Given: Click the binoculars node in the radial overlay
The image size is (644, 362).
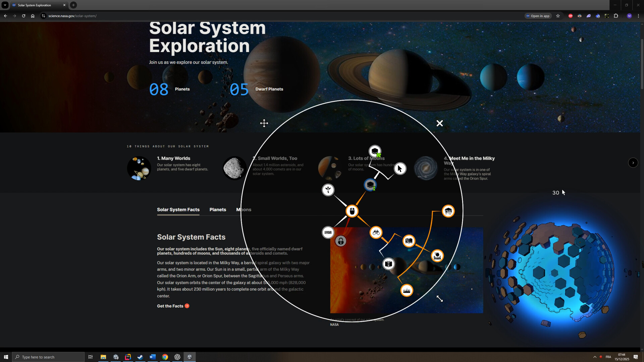Looking at the screenshot, I should point(376,232).
